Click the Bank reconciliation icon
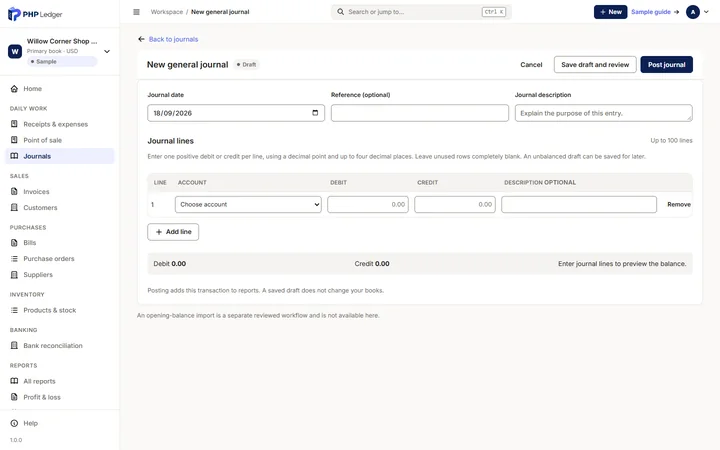The image size is (720, 450). (x=14, y=345)
